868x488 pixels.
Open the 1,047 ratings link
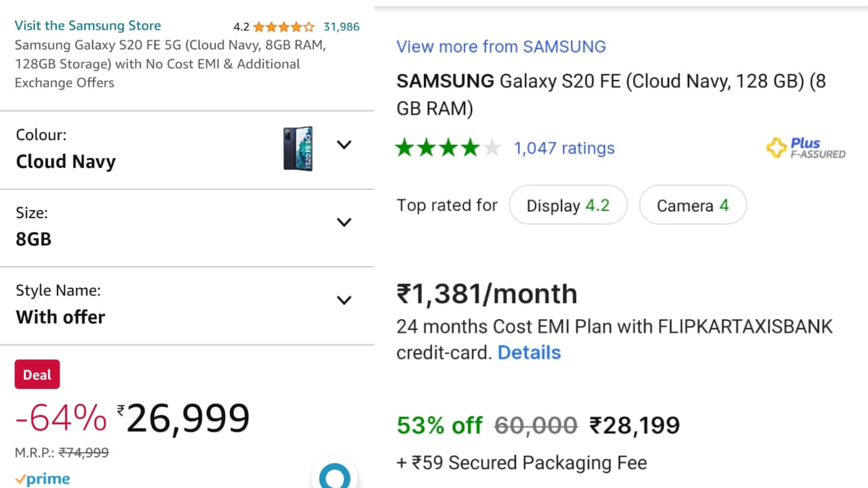(x=564, y=148)
